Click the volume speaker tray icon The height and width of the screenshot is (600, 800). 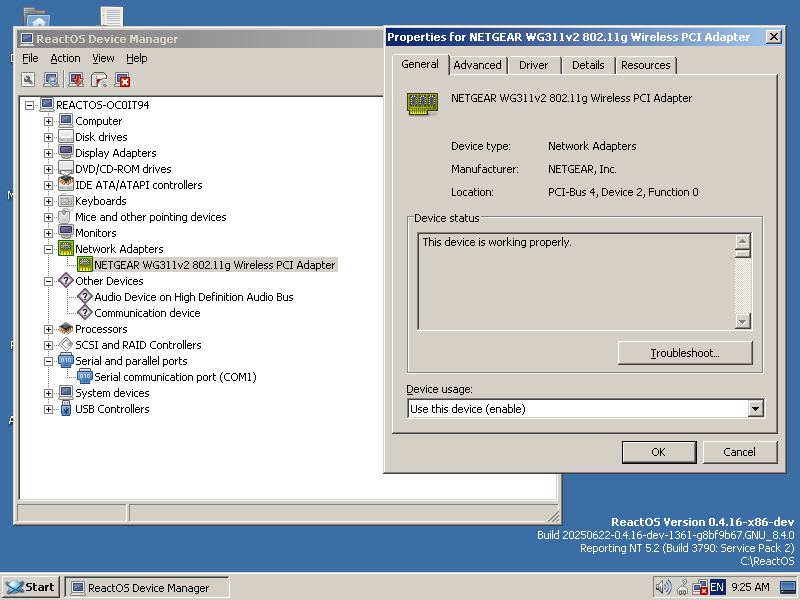pos(663,587)
